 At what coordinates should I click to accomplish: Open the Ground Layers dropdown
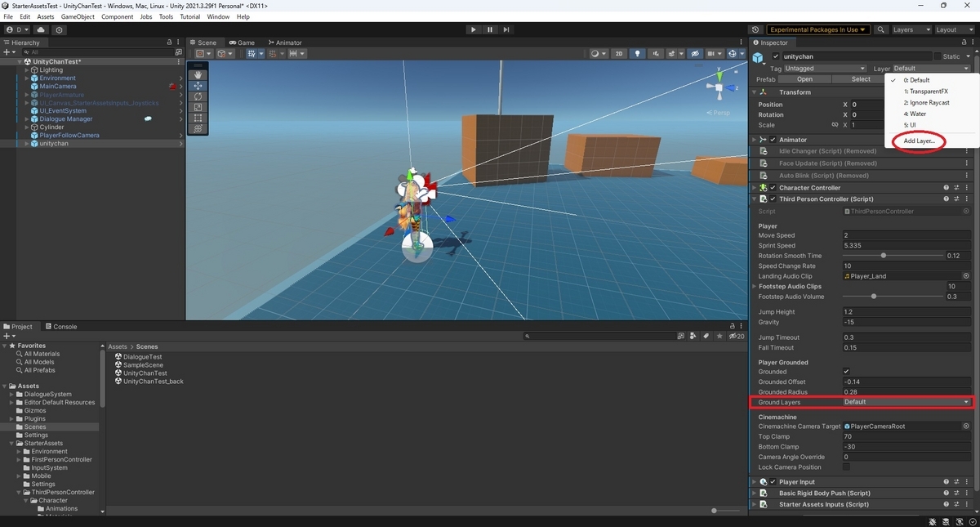click(907, 402)
